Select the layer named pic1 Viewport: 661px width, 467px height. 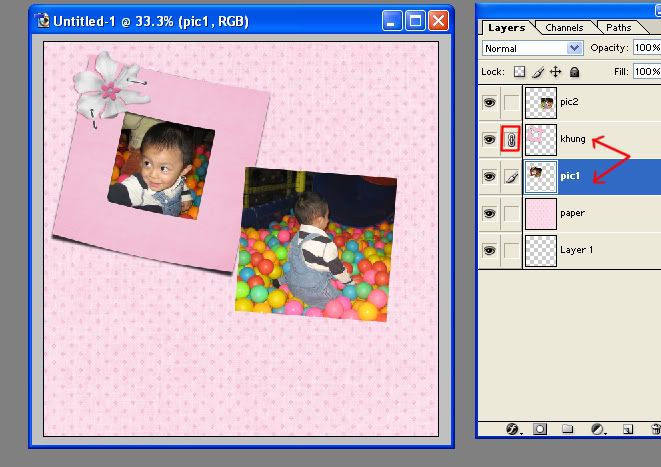tap(570, 176)
